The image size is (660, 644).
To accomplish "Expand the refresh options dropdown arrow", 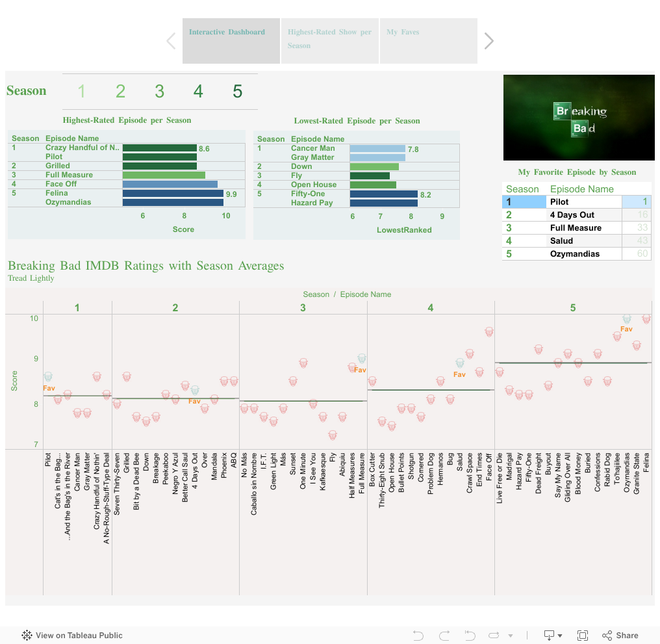I will (511, 636).
